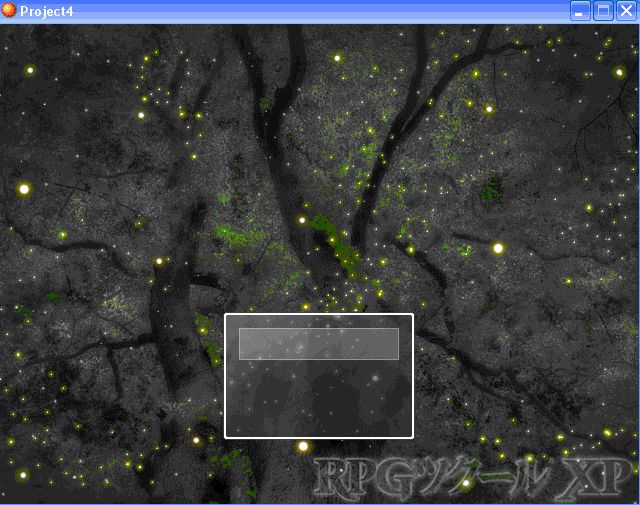Click the orange Project4 window icon
640x505 pixels.
tap(9, 10)
